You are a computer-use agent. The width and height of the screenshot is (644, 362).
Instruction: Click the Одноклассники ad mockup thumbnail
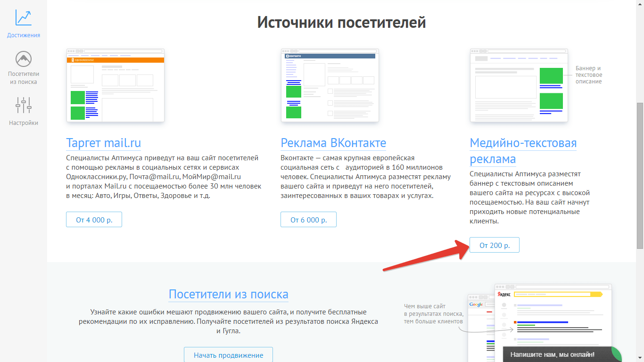click(116, 85)
